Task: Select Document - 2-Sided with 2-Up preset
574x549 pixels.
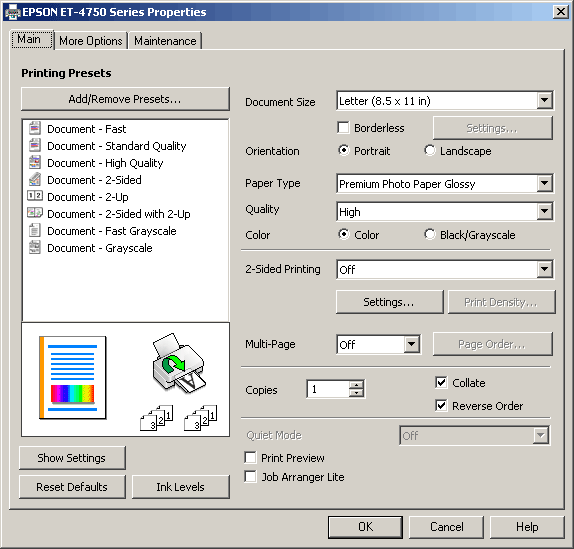Action: click(x=119, y=214)
